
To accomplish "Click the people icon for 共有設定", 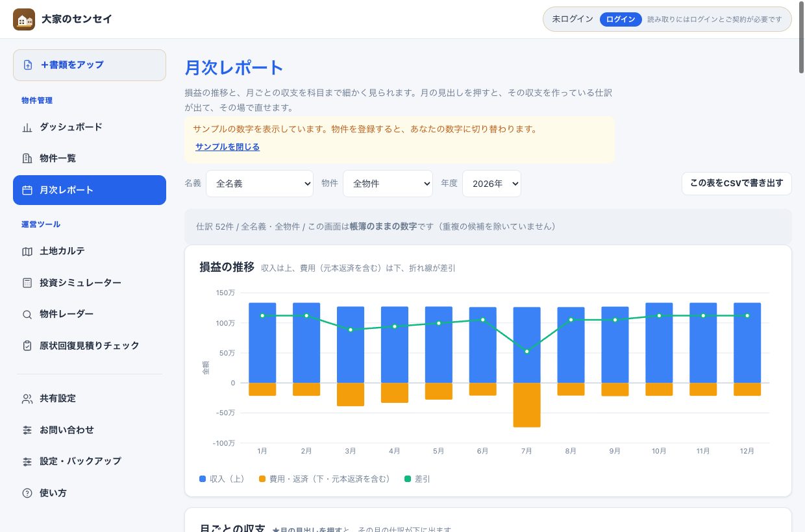I will 27,398.
